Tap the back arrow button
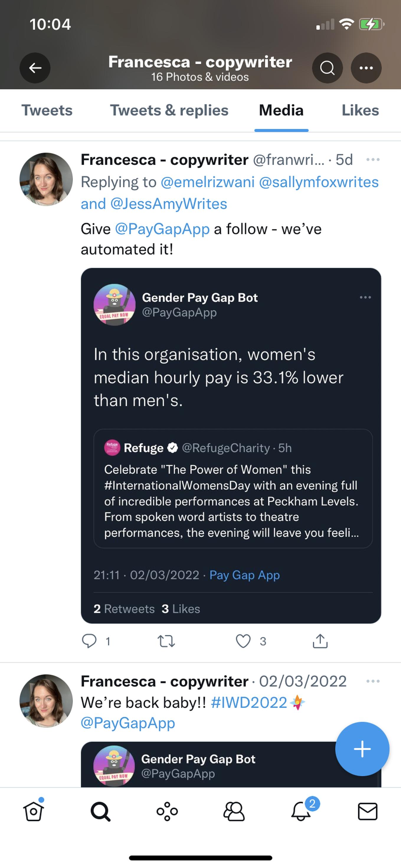This screenshot has width=401, height=868. pos(35,68)
